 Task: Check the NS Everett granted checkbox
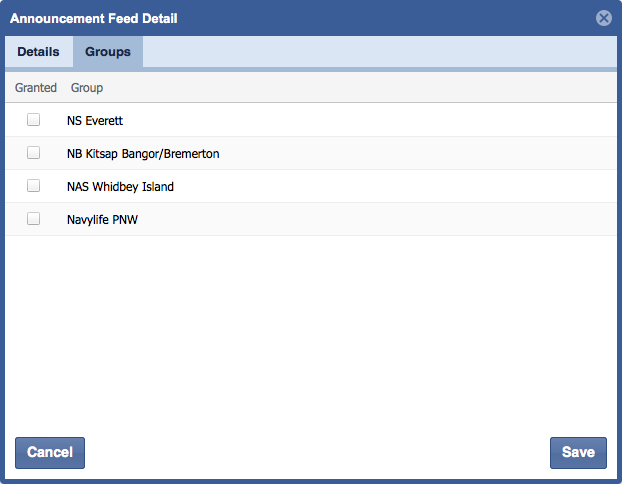(34, 120)
